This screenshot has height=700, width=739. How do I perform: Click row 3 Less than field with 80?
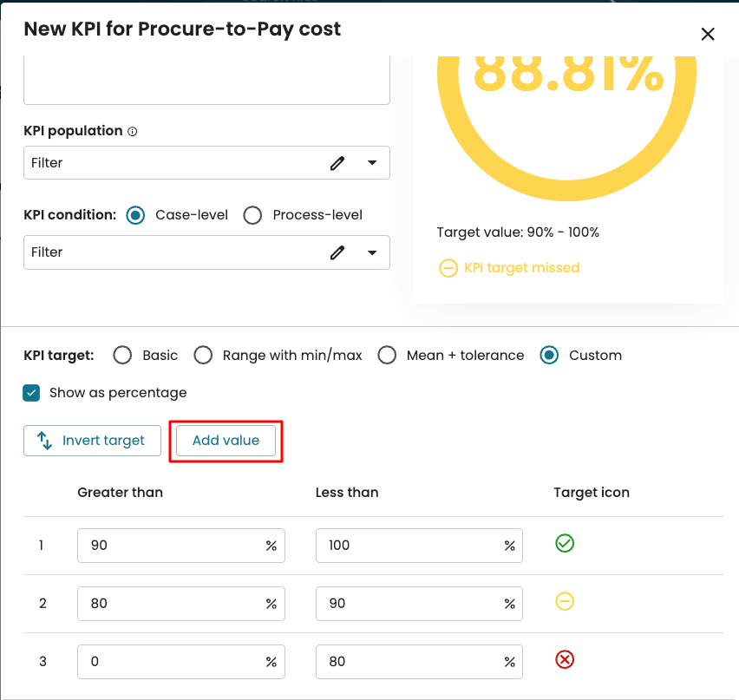click(x=408, y=662)
